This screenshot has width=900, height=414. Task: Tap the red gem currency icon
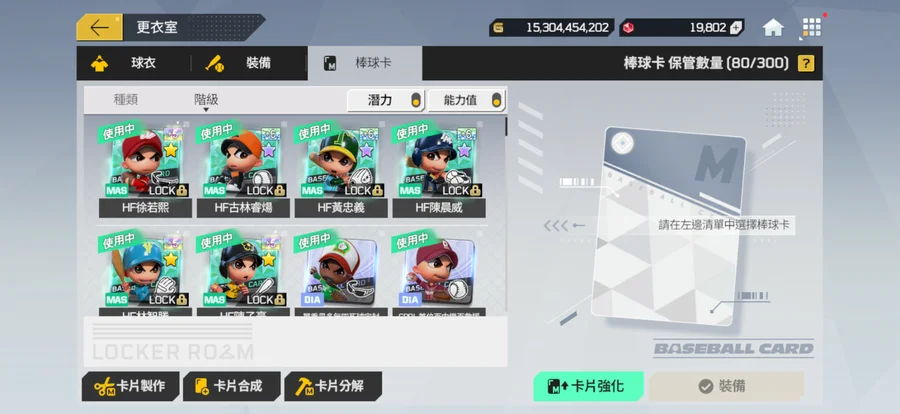pos(629,28)
